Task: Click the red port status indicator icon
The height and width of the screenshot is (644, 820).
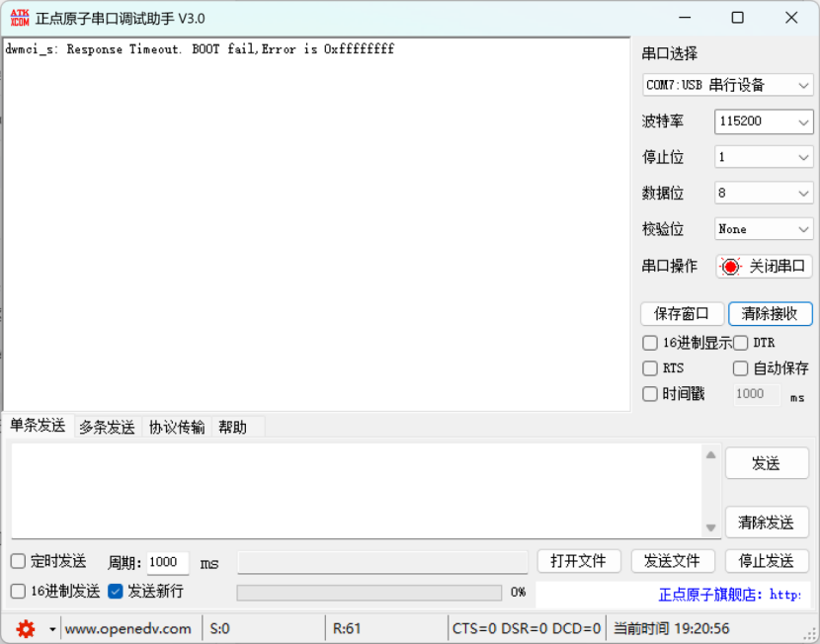Action: 730,267
